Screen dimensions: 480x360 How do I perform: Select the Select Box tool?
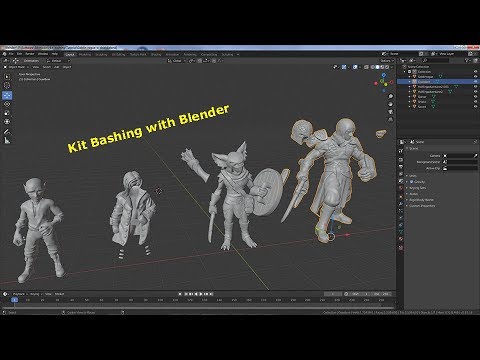coord(7,76)
